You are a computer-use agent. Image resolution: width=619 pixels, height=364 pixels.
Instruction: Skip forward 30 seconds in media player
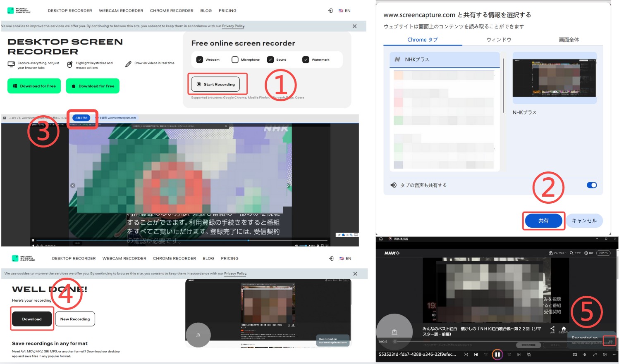pos(509,354)
